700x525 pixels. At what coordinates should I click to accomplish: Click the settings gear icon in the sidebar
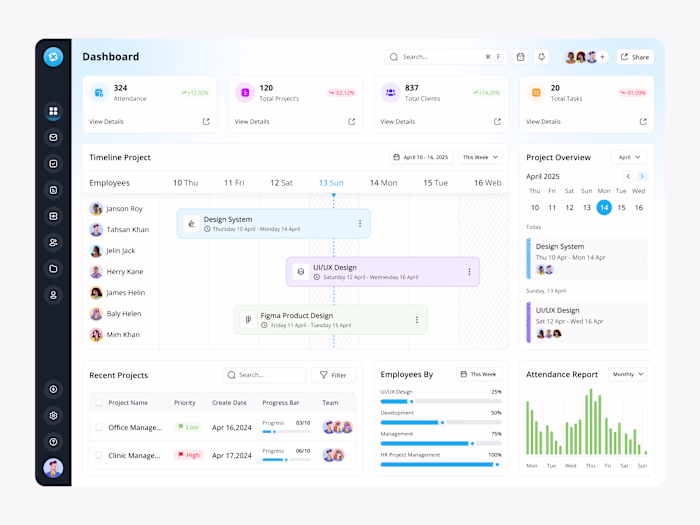coord(53,416)
